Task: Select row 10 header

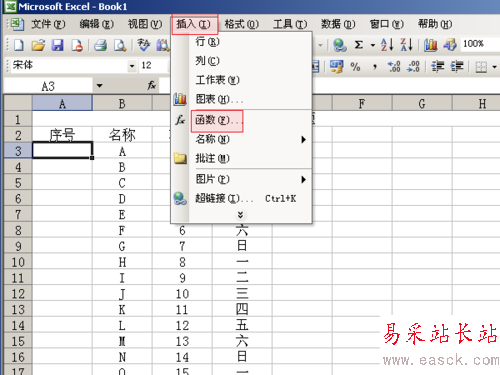Action: coord(18,262)
